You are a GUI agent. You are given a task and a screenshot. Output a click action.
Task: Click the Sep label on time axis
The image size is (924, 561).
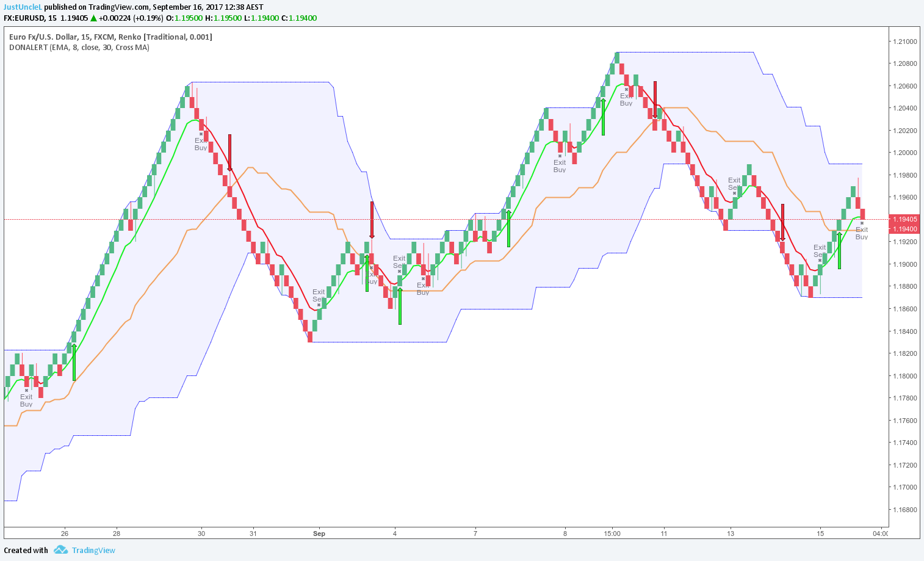pyautogui.click(x=319, y=534)
